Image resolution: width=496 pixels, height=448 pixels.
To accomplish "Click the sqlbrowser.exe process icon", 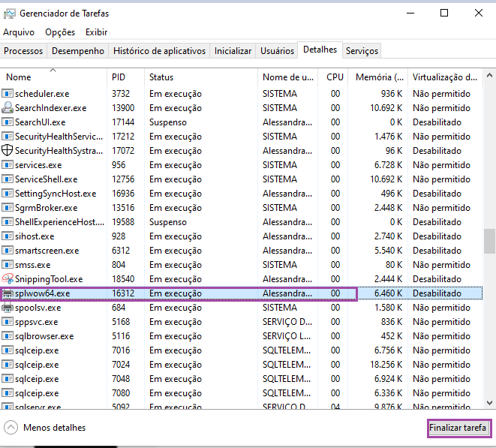I will tap(8, 336).
